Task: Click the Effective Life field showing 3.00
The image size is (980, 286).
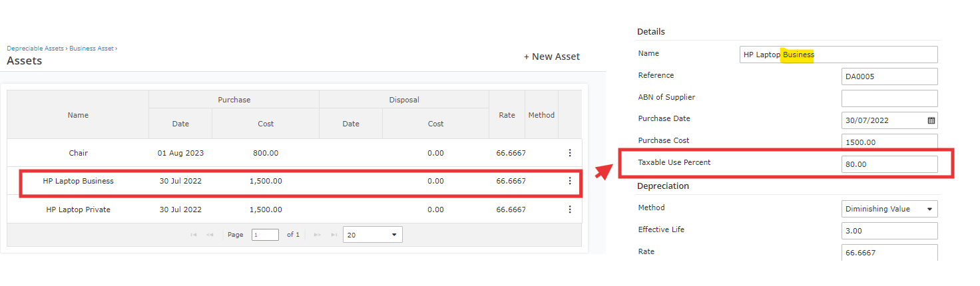Action: [889, 231]
